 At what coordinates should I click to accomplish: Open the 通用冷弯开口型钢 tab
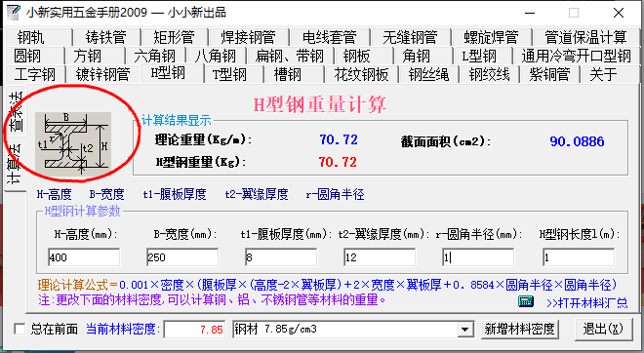[x=577, y=56]
